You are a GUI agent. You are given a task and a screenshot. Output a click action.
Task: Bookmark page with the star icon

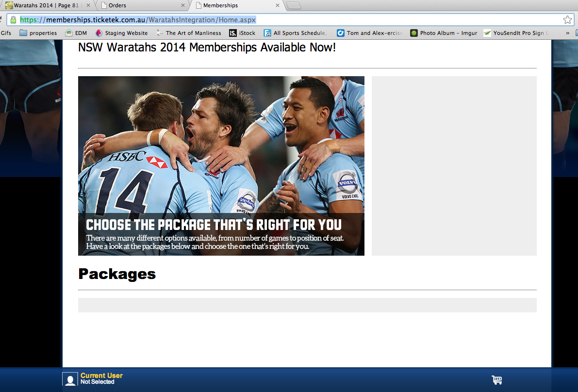pyautogui.click(x=567, y=20)
